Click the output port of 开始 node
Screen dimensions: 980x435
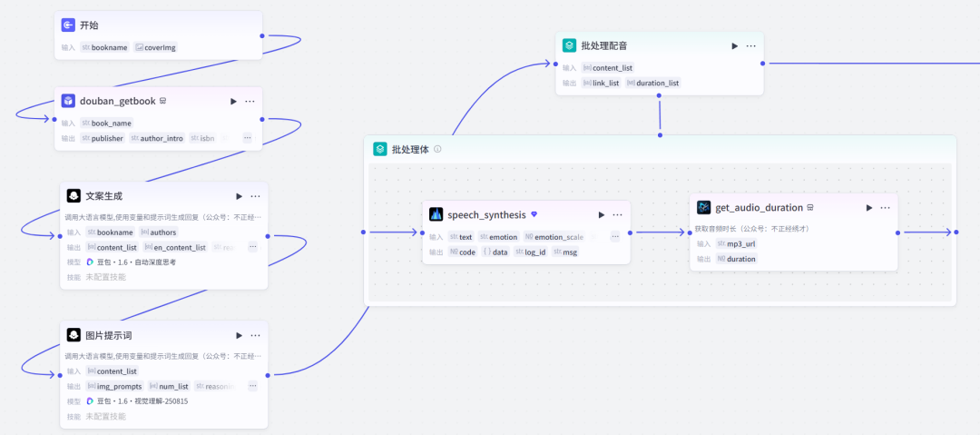pyautogui.click(x=262, y=36)
